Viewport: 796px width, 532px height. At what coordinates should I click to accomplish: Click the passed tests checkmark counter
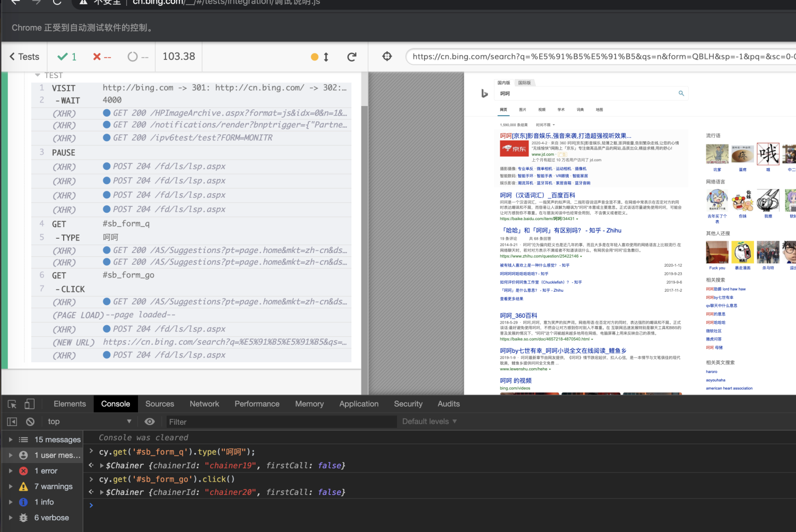click(x=67, y=57)
